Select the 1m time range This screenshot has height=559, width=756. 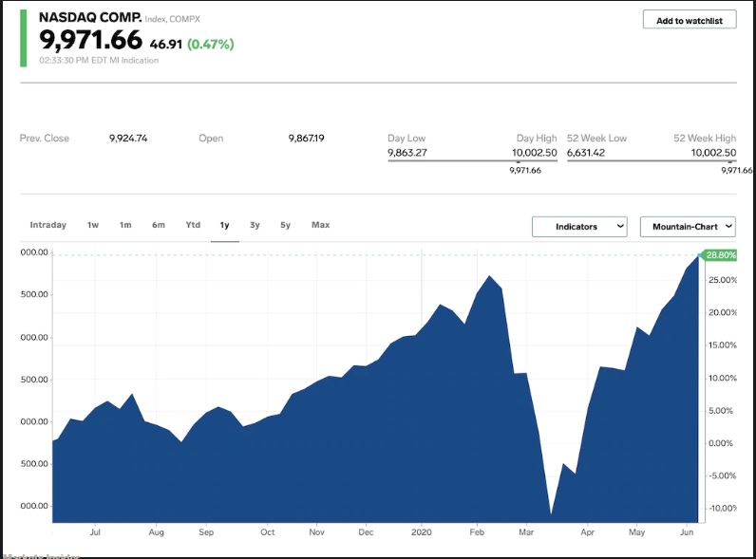pos(125,225)
